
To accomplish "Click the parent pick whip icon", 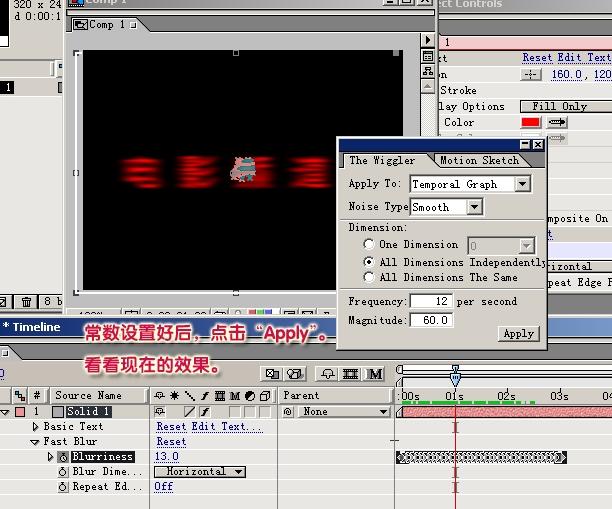I will (x=288, y=411).
